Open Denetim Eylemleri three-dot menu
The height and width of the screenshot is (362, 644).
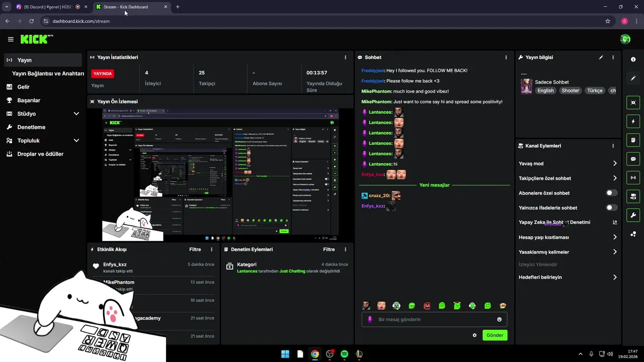(x=345, y=249)
